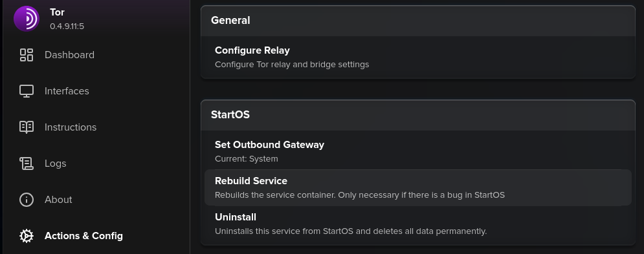This screenshot has height=254, width=644.
Task: Click the About info circle icon
Action: point(27,200)
